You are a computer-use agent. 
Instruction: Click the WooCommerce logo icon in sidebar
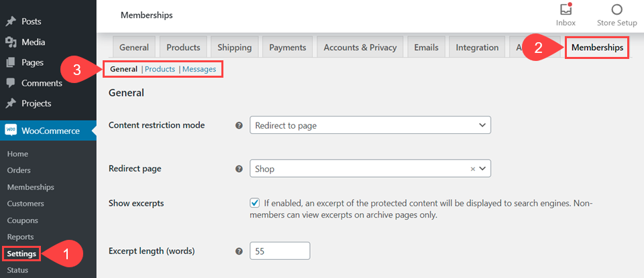point(11,131)
